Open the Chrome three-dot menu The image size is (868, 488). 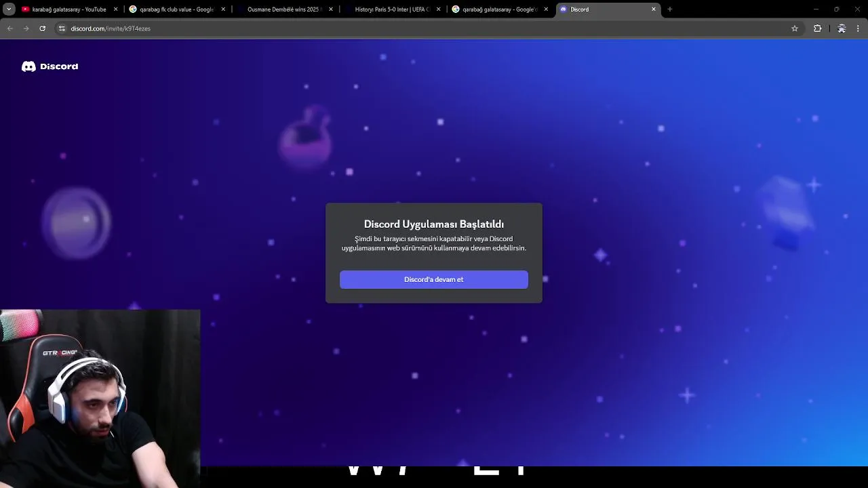[858, 28]
